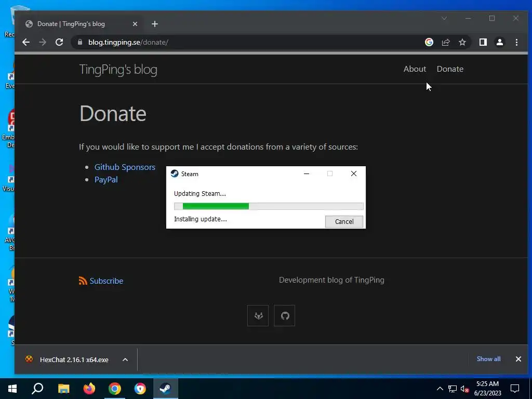Click the address bar URL
The width and height of the screenshot is (532, 399).
click(x=128, y=42)
